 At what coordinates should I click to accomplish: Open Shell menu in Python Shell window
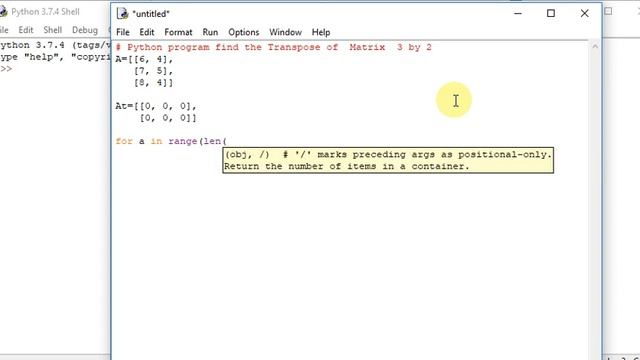click(53, 30)
